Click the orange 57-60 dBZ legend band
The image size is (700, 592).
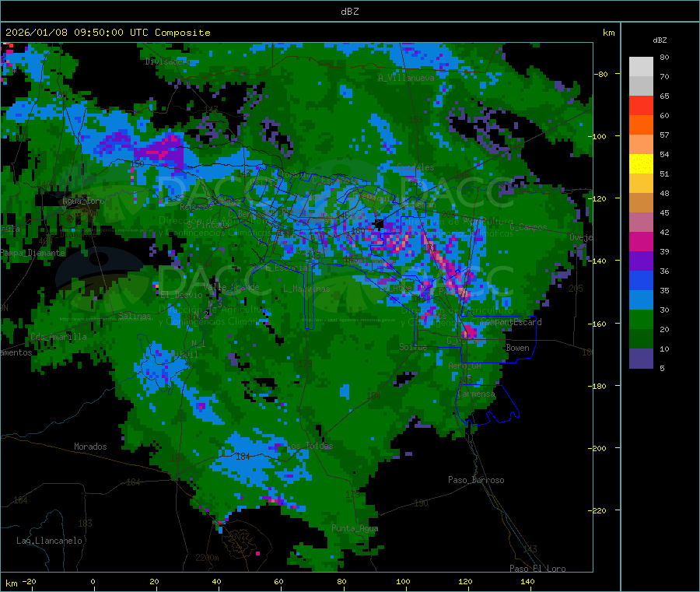point(641,125)
